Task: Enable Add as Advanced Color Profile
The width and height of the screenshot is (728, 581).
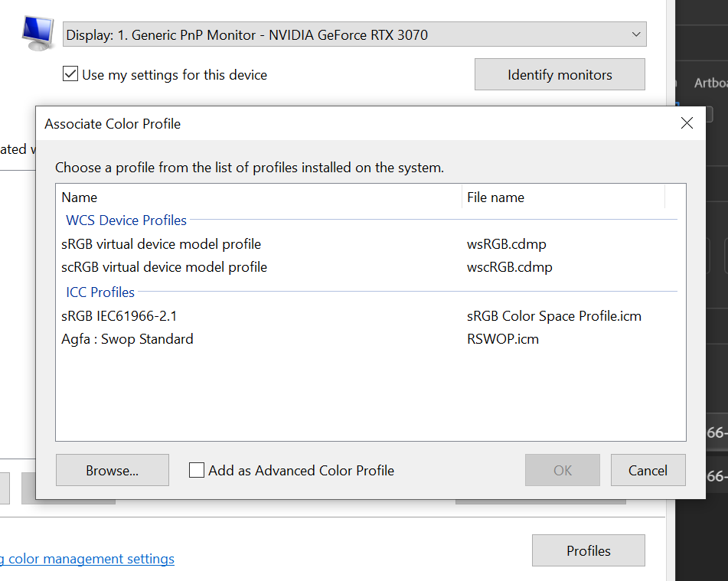Action: [x=196, y=470]
